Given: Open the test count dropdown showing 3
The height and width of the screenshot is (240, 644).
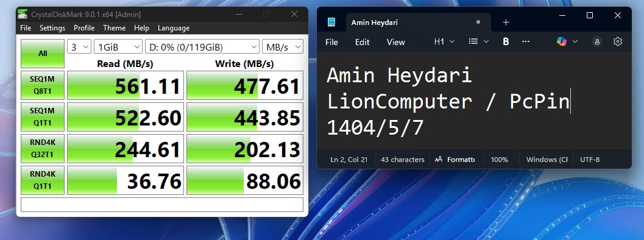Looking at the screenshot, I should [x=79, y=47].
